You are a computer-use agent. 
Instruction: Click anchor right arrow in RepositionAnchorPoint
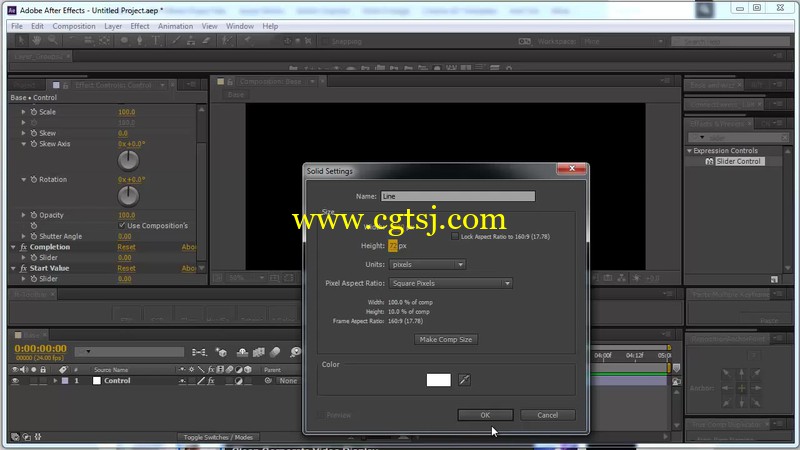click(x=757, y=388)
